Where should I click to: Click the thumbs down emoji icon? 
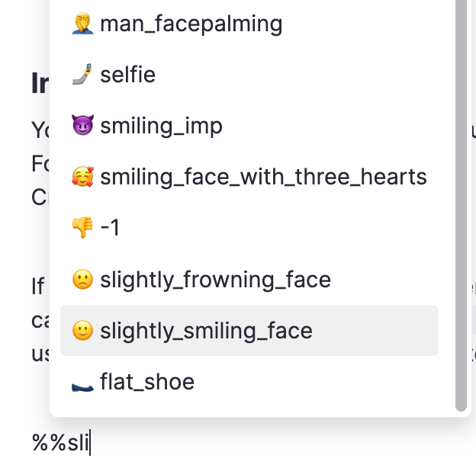point(82,228)
